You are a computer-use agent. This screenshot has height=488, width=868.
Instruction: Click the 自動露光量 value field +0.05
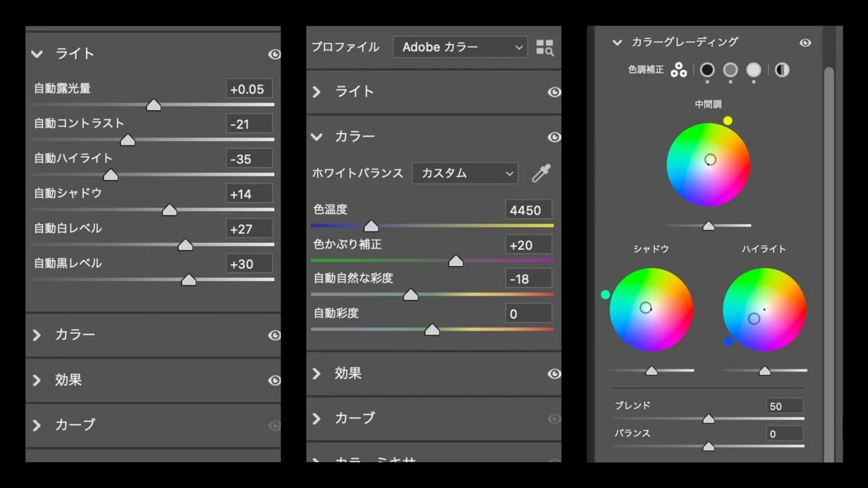click(249, 89)
